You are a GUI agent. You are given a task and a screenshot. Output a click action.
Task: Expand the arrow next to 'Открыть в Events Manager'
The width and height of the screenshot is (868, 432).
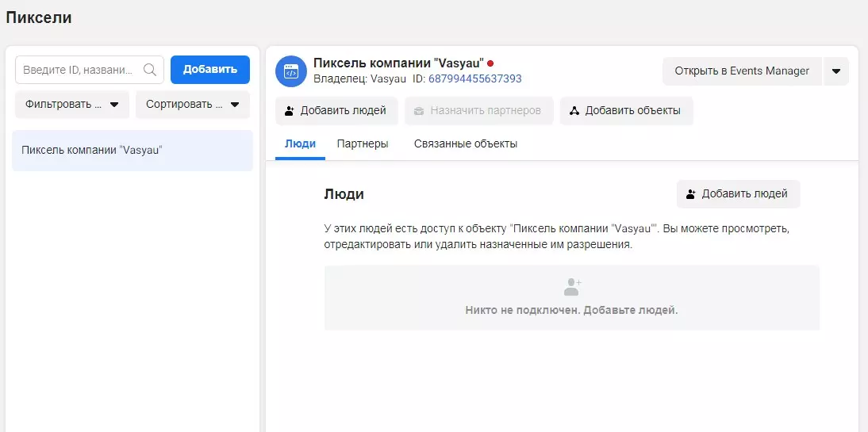pos(836,71)
